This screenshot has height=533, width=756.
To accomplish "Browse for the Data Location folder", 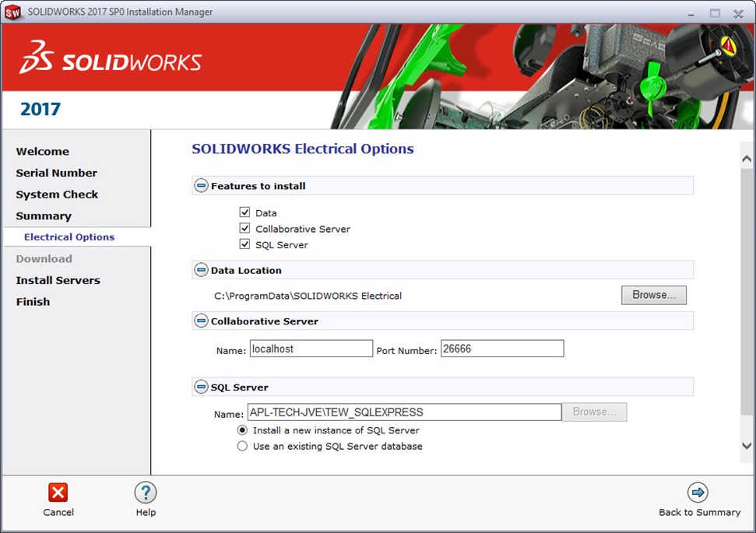I will pos(653,295).
